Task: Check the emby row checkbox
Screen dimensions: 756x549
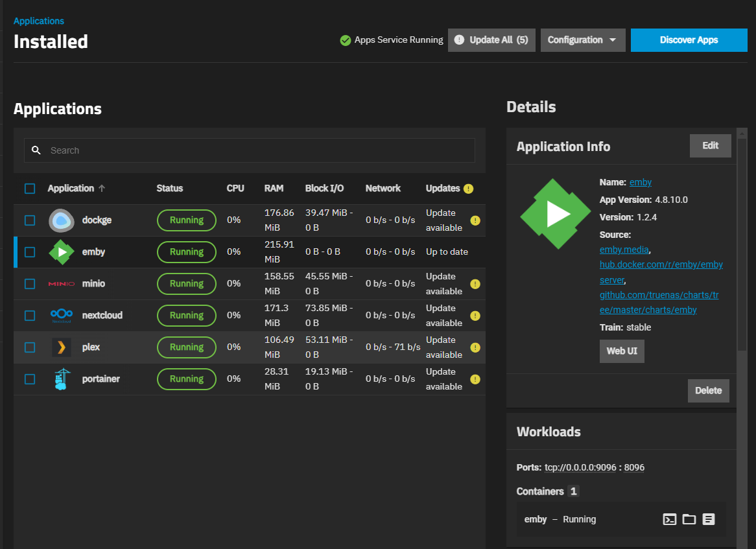Action: pos(30,252)
